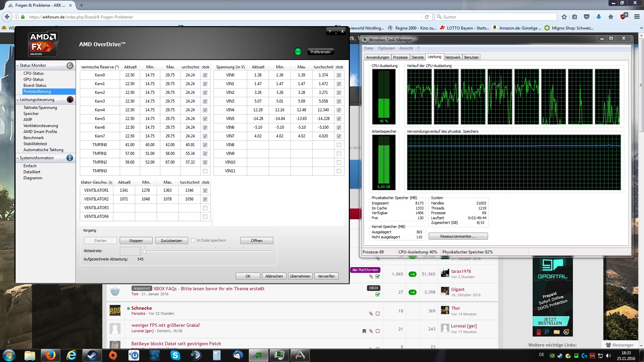Open the Steam taskbar icon

(x=92, y=355)
